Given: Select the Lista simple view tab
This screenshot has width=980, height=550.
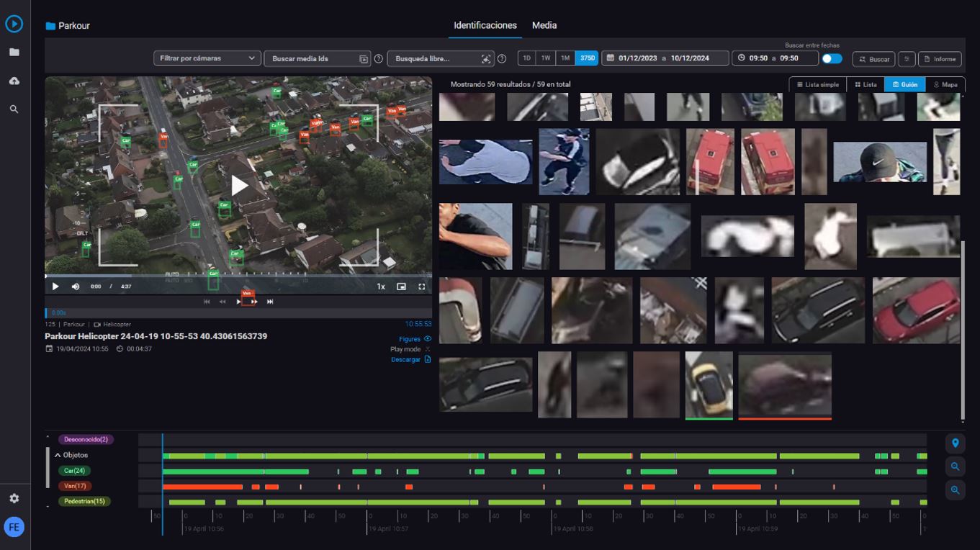Looking at the screenshot, I should tap(817, 85).
